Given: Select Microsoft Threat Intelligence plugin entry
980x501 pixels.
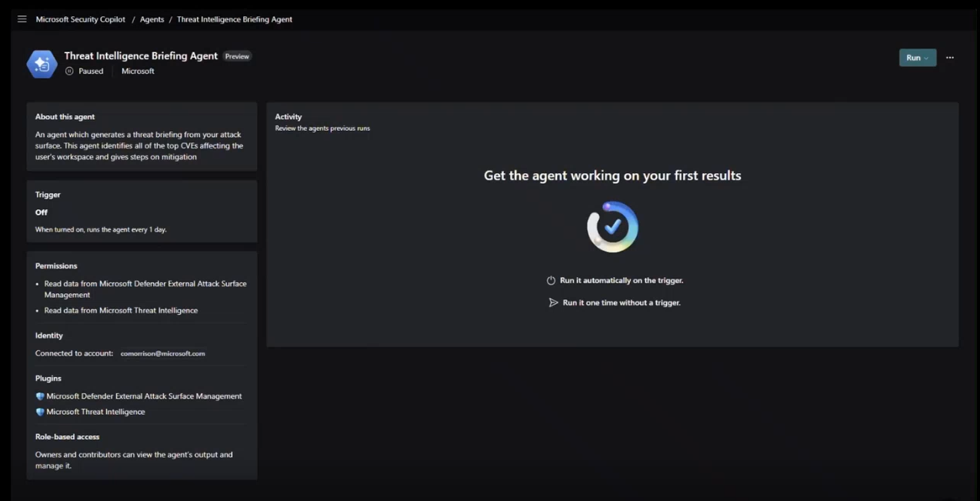Looking at the screenshot, I should click(95, 412).
